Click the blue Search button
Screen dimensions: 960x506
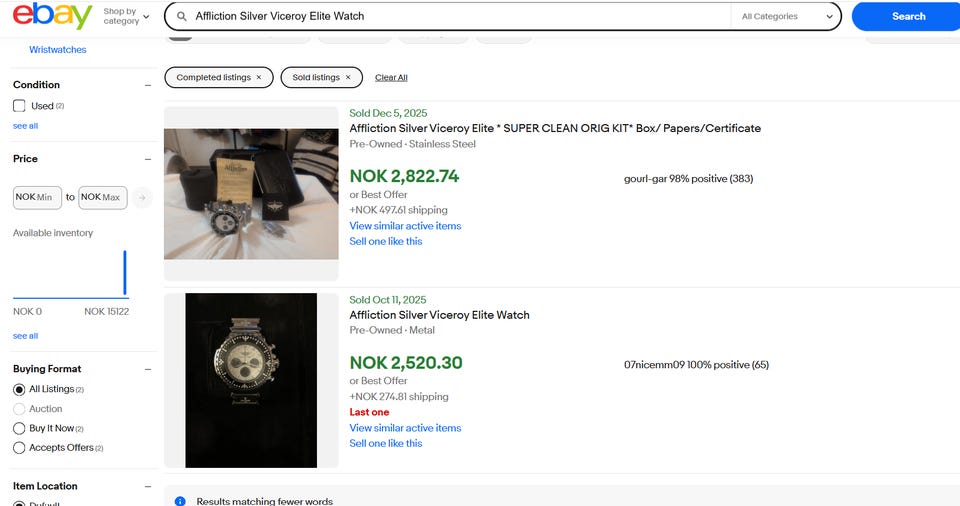pyautogui.click(x=907, y=16)
